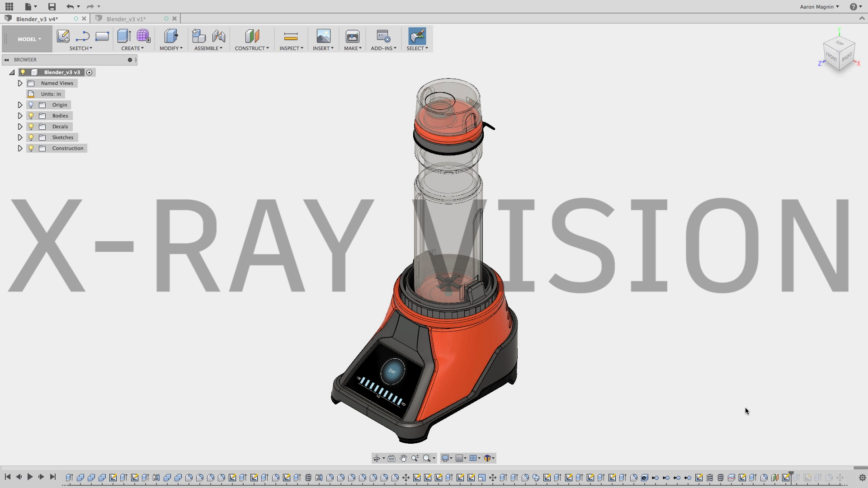Open the CONSTRUCT menu

pyautogui.click(x=251, y=48)
